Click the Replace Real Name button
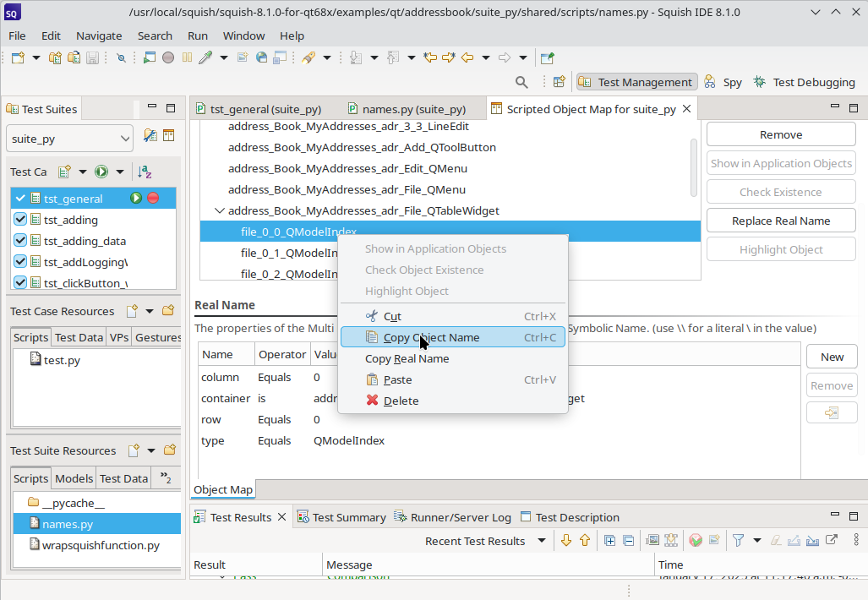 tap(780, 221)
